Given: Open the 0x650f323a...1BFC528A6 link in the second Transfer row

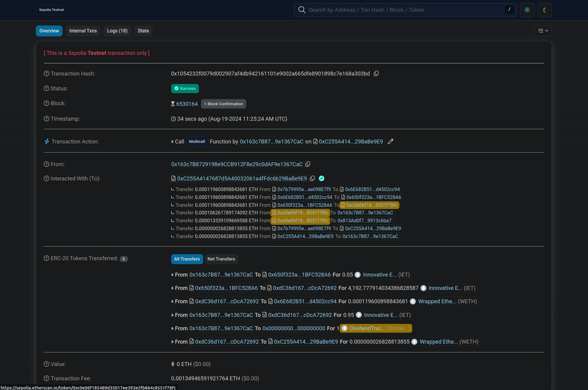Looking at the screenshot, I should click(374, 197).
